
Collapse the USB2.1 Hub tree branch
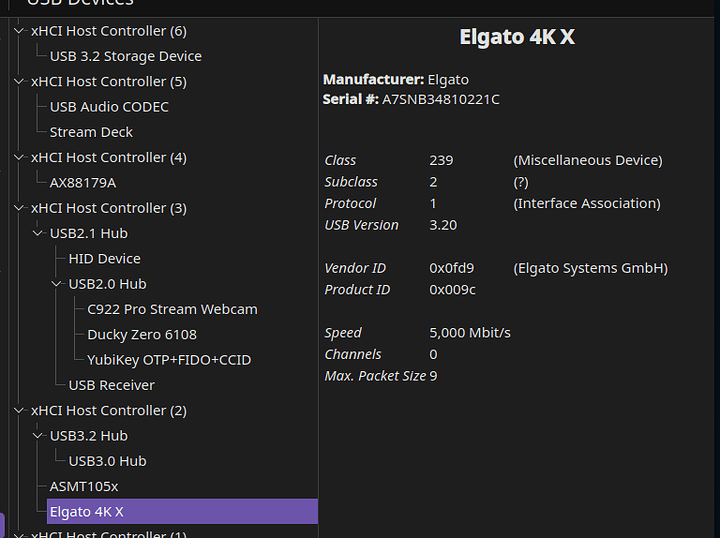click(x=38, y=234)
